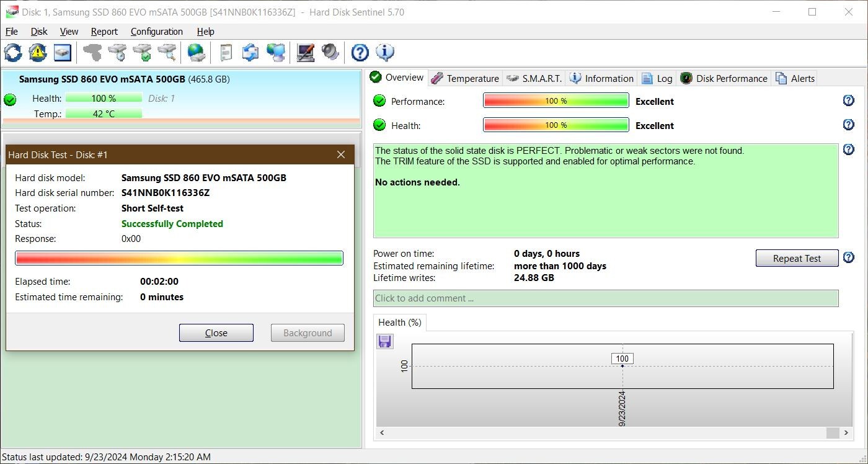Click the help icon beside Health row
Image resolution: width=868 pixels, height=464 pixels.
click(x=849, y=125)
